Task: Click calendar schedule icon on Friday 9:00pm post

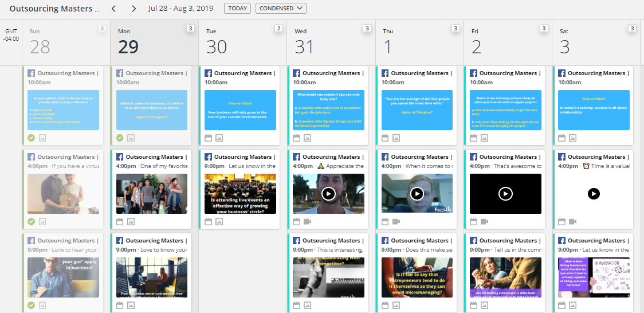Action: [x=474, y=305]
